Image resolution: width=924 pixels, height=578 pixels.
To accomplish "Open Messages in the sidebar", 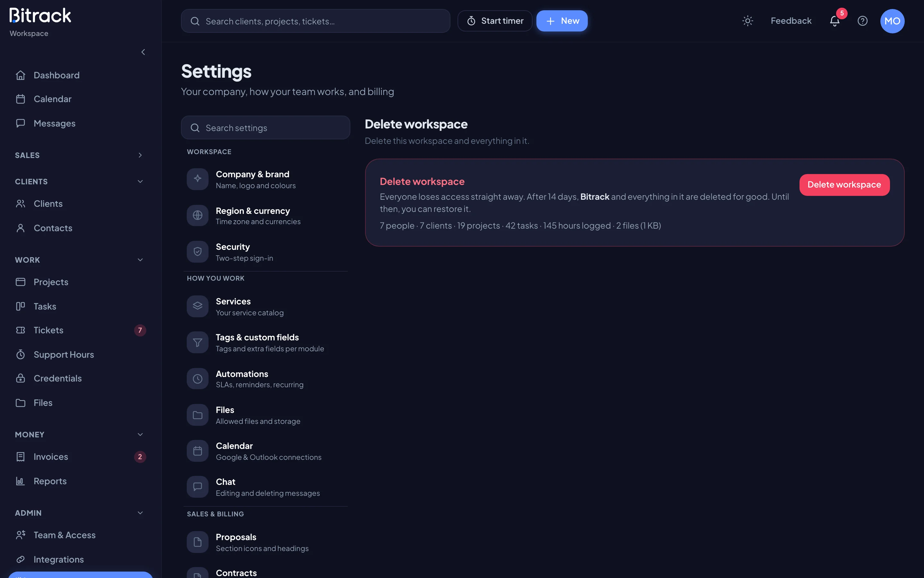I will click(x=81, y=123).
